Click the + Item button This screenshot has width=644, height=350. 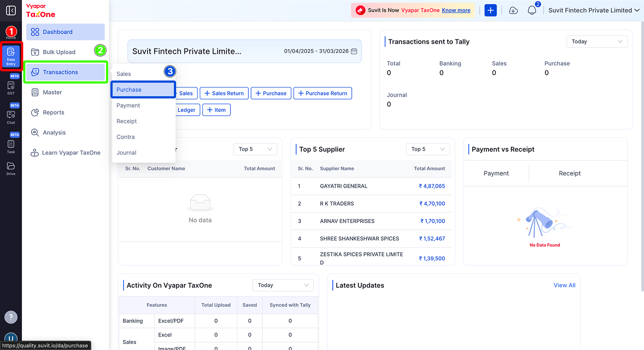click(x=216, y=110)
